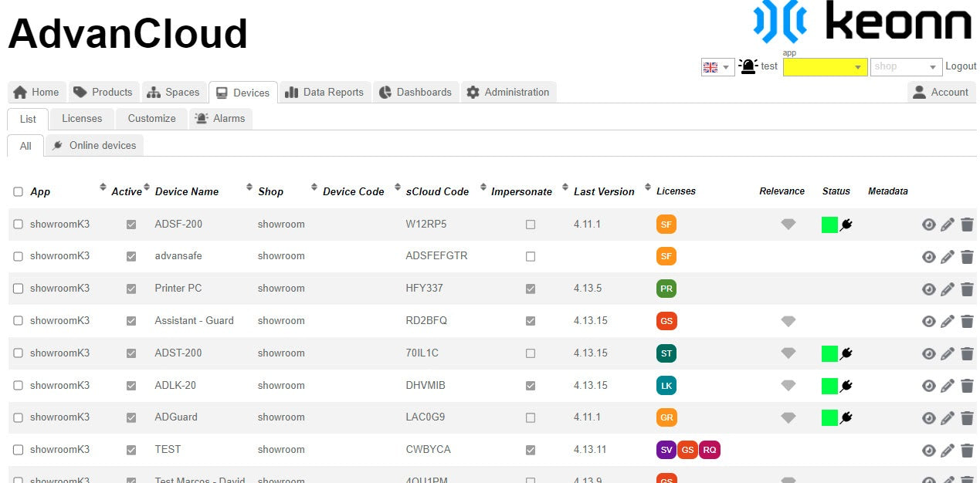This screenshot has height=483, width=980.
Task: Sort by Device Name column arrows
Action: point(249,187)
